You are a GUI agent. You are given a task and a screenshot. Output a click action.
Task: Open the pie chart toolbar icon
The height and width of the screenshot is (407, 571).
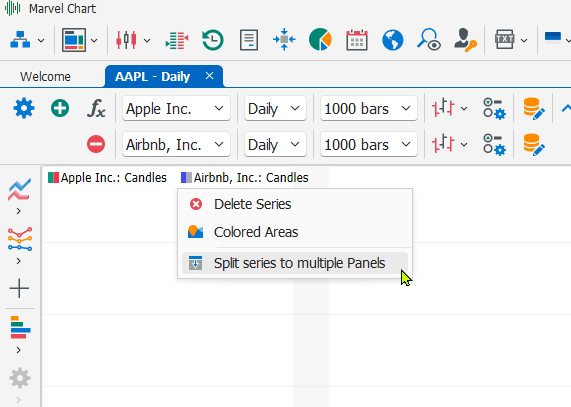click(x=320, y=39)
